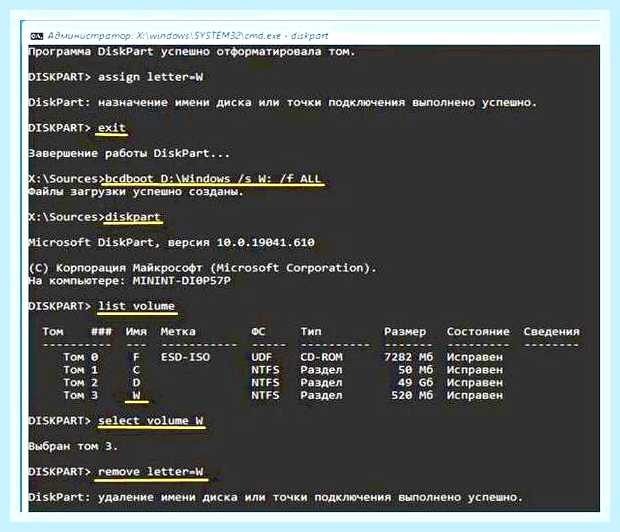
Task: Click the 'Том 1' row label
Action: tap(81, 370)
